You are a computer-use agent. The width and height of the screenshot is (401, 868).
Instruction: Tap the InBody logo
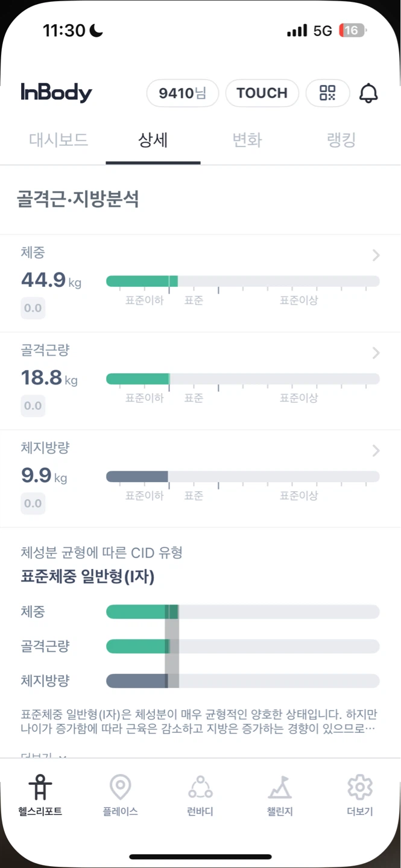pyautogui.click(x=56, y=93)
